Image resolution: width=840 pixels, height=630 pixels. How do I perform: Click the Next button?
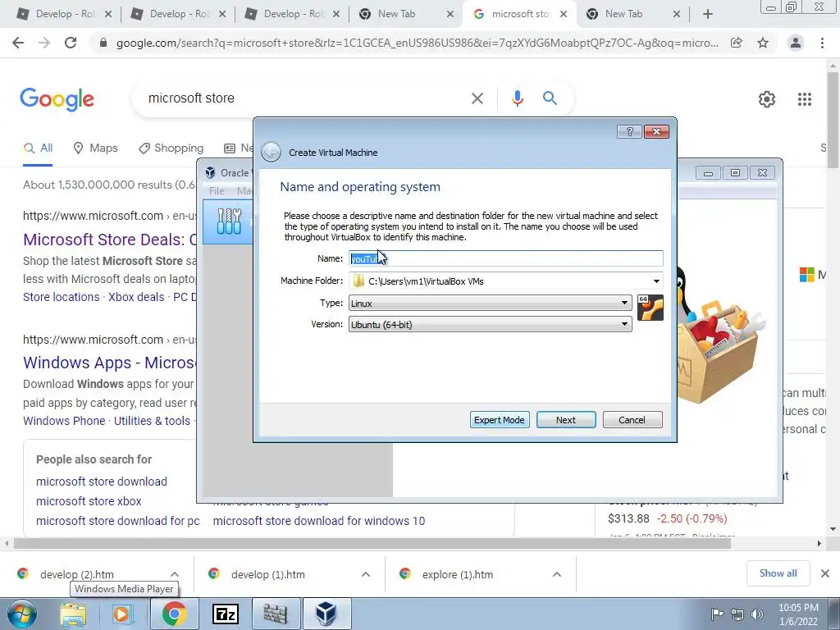click(x=566, y=420)
